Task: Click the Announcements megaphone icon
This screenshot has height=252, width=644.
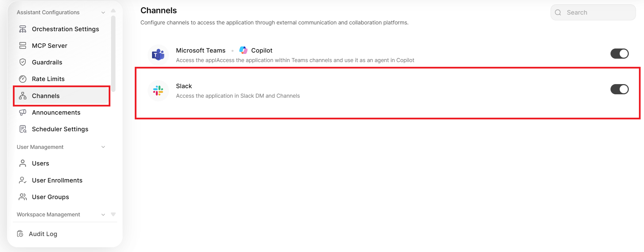Action: pyautogui.click(x=23, y=113)
